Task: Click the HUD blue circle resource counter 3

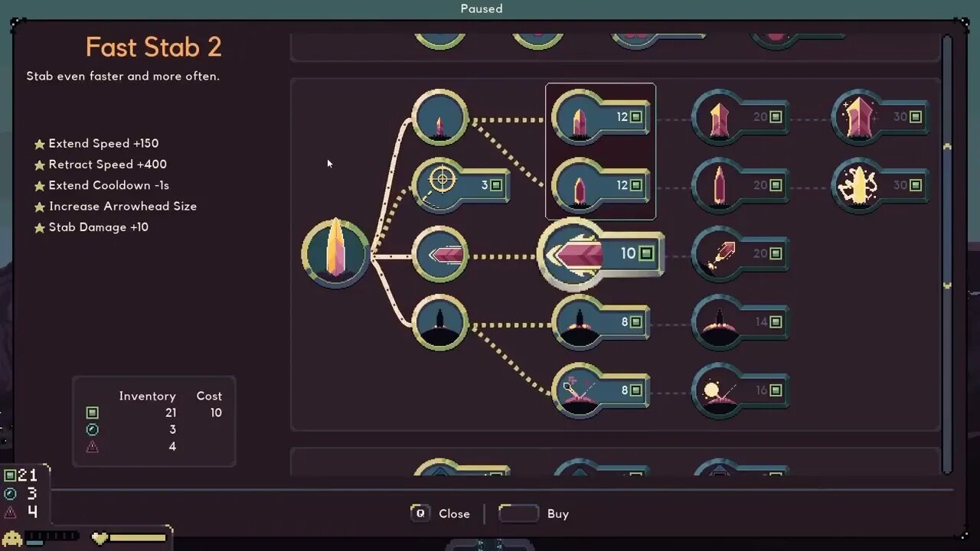Action: pos(21,494)
